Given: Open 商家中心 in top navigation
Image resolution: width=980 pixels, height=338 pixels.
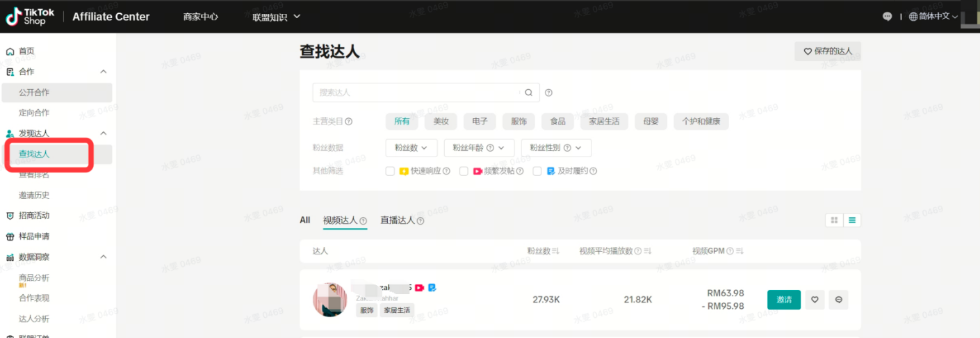Looking at the screenshot, I should [x=201, y=17].
